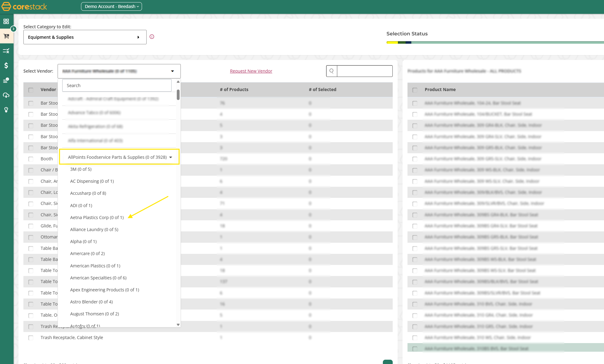Viewport: 604px width, 364px height.
Task: Toggle the Vendor table header select-all checkbox
Action: [31, 90]
